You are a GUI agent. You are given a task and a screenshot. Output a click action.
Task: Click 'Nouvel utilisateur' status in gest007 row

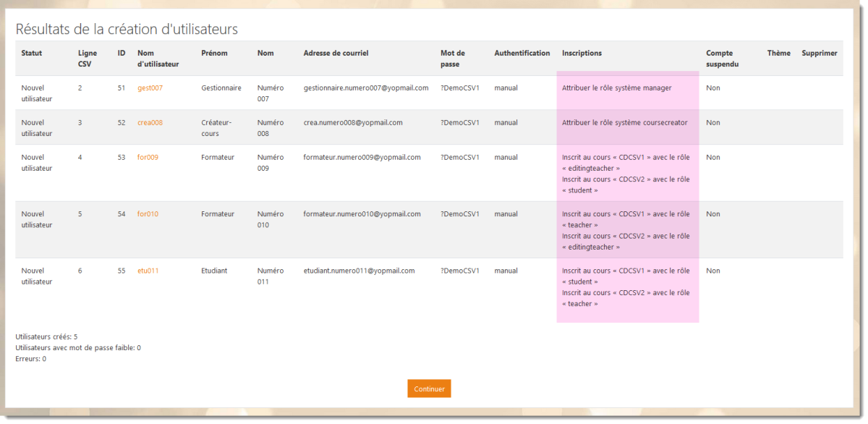coord(37,93)
